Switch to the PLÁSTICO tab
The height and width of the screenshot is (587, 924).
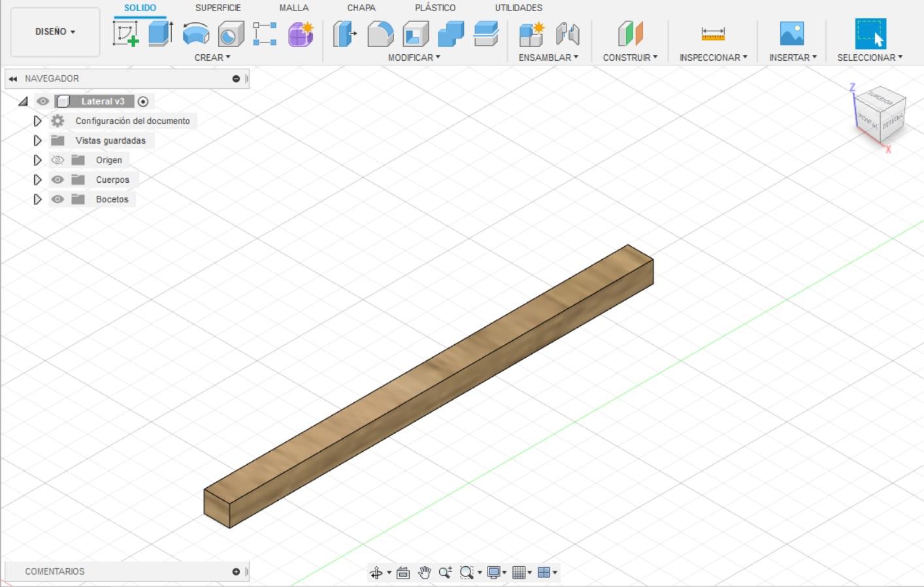tap(435, 8)
